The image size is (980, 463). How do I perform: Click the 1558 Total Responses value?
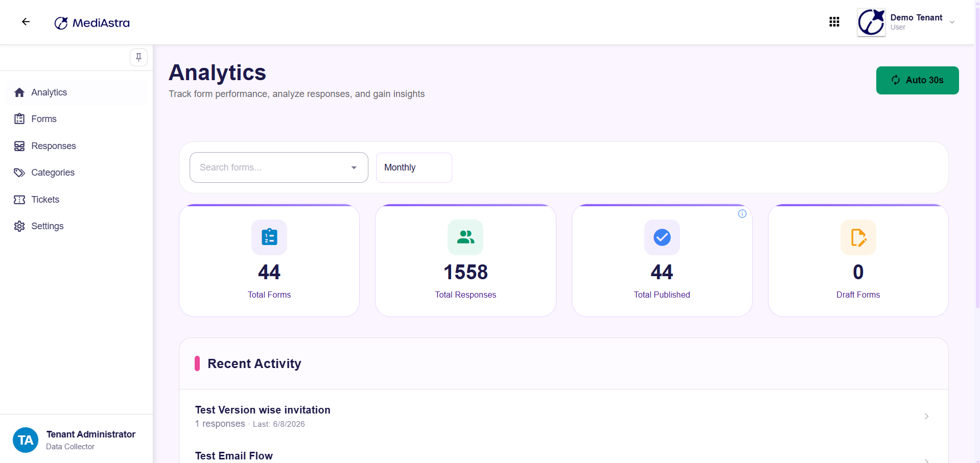(x=465, y=272)
